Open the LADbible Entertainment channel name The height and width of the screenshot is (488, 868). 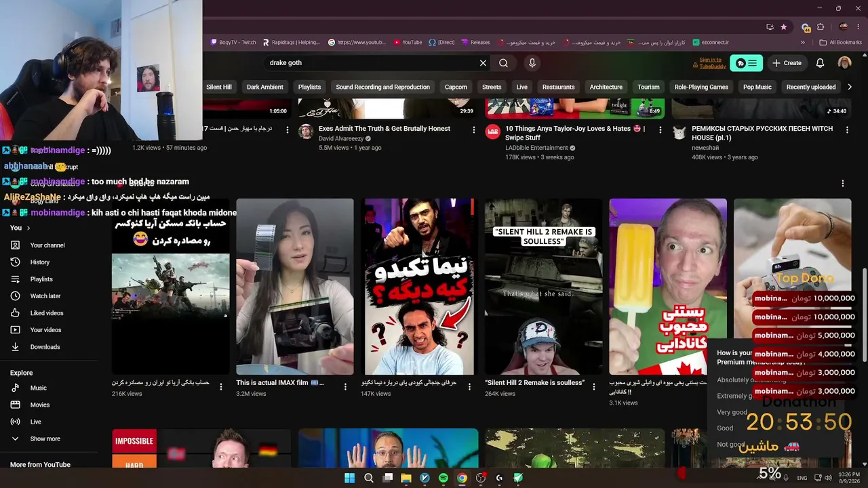pos(536,148)
